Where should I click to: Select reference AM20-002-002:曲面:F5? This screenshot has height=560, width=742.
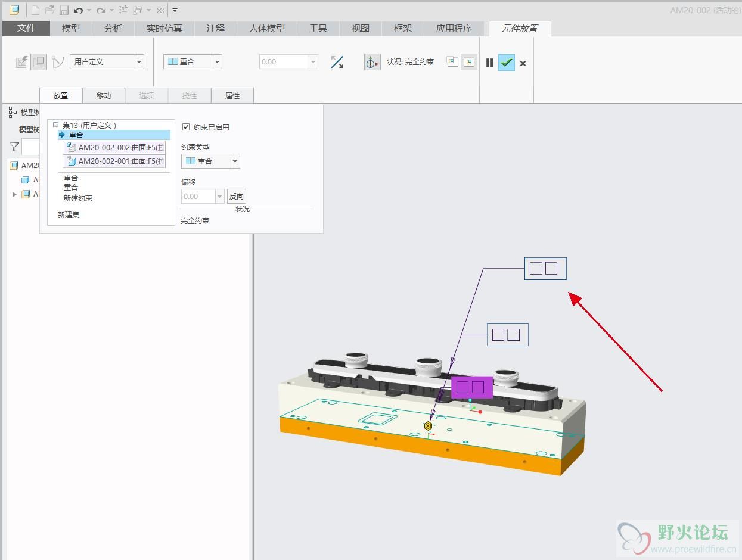(x=114, y=147)
